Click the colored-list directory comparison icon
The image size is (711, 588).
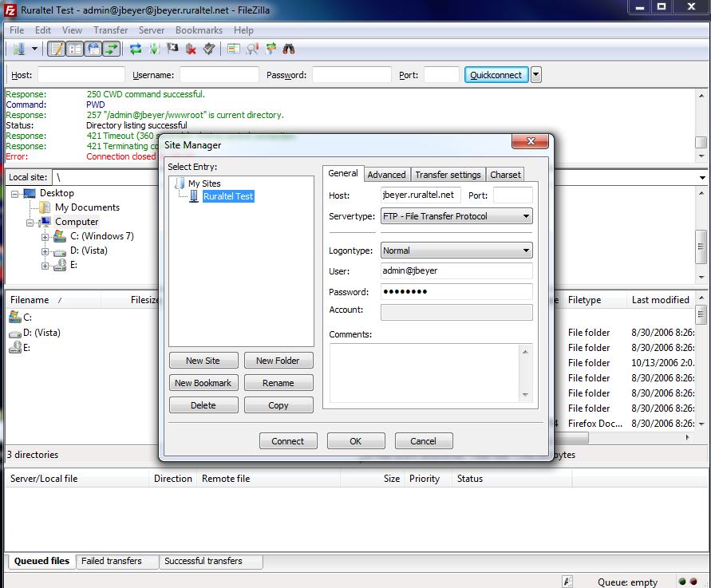(234, 49)
